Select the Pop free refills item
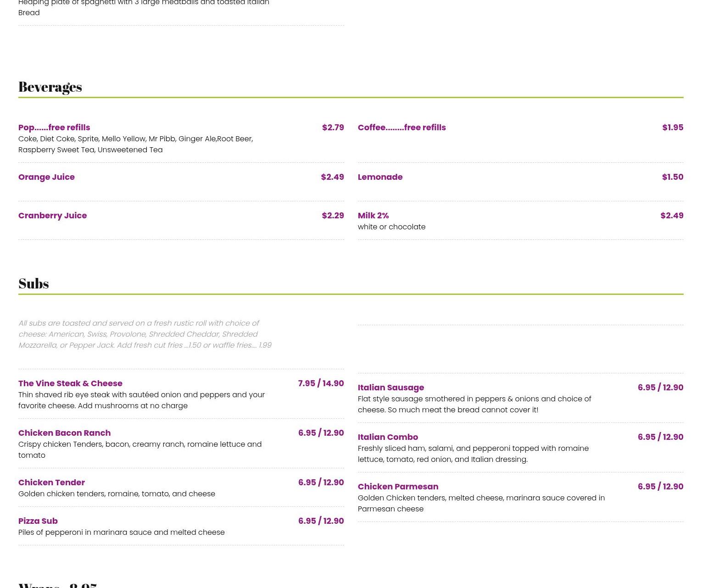This screenshot has width=702, height=588. (54, 127)
